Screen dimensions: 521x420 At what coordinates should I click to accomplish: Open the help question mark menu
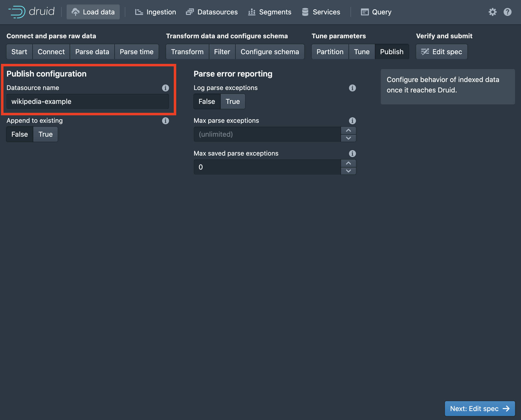pos(507,12)
